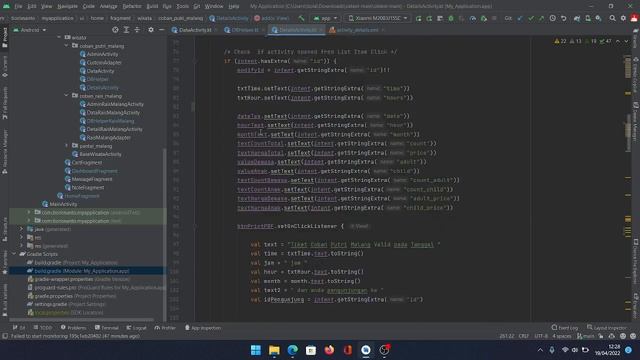Image resolution: width=640 pixels, height=360 pixels.
Task: Open the Build menu
Action: [x=152, y=6]
